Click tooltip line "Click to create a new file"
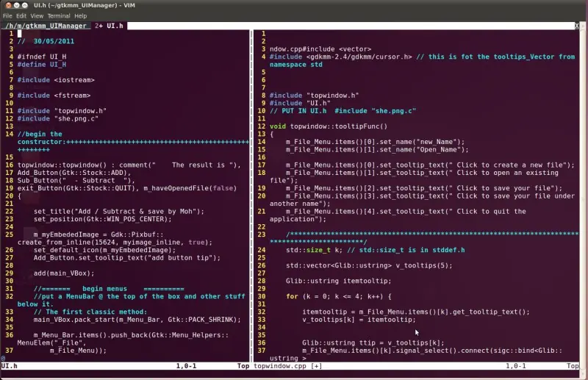 click(x=430, y=165)
